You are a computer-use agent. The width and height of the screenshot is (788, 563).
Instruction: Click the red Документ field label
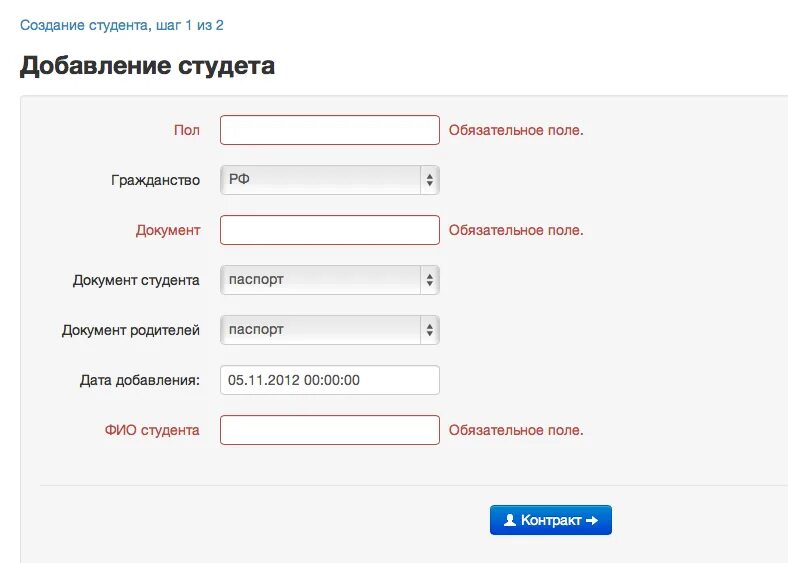[x=168, y=230]
